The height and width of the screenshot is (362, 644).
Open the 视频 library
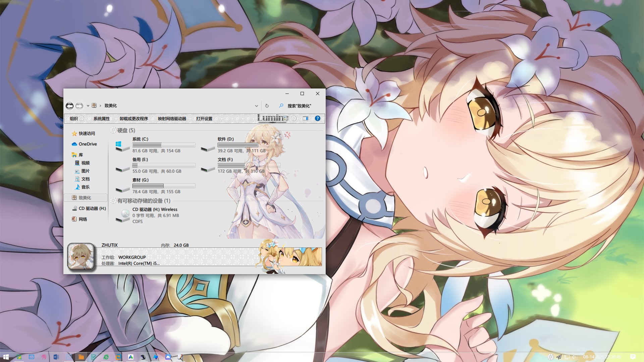pos(82,163)
